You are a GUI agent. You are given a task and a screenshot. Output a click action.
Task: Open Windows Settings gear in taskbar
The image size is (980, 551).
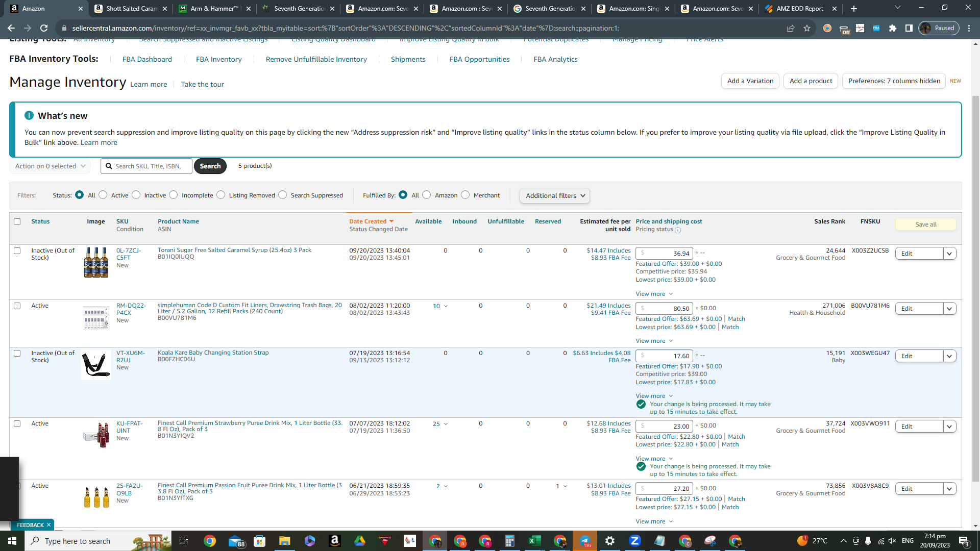(x=610, y=541)
